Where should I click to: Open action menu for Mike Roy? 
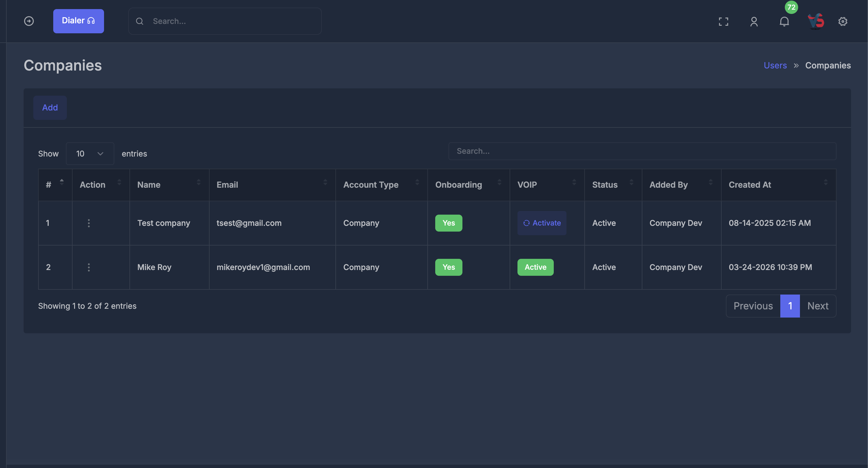tap(89, 267)
